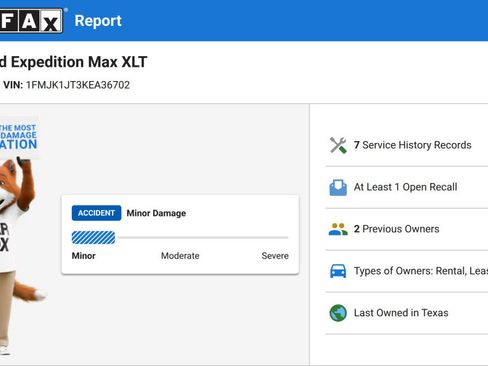Click the blue ACCIDENT badge
This screenshot has height=366, width=488.
(96, 213)
